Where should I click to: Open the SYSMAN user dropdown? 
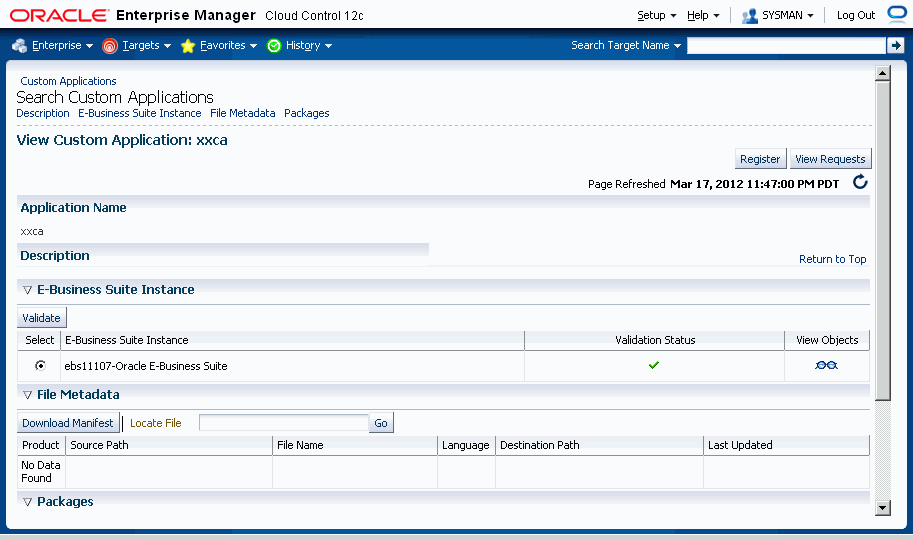click(787, 15)
